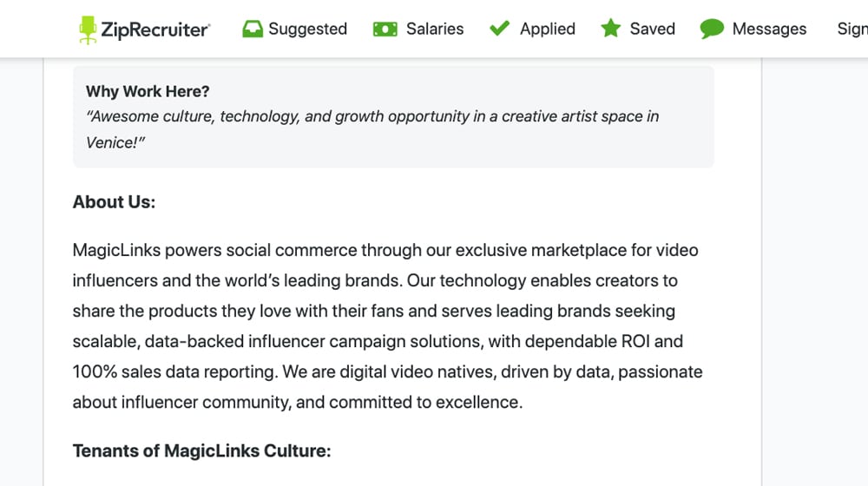Click the Awesome culture quote text
The width and height of the screenshot is (868, 486).
(x=372, y=129)
